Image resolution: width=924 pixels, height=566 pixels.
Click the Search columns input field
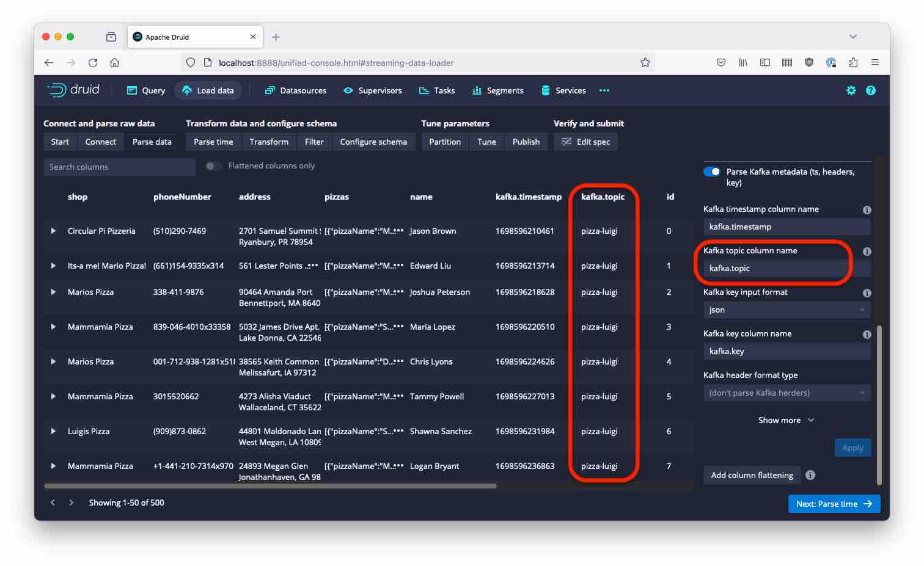[x=119, y=166]
